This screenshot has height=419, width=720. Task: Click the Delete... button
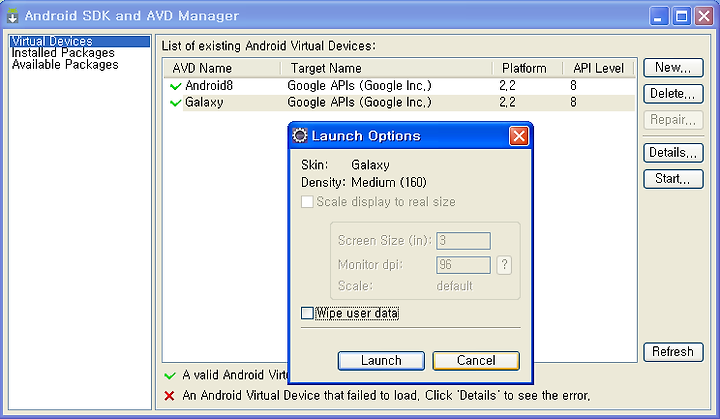[x=673, y=94]
